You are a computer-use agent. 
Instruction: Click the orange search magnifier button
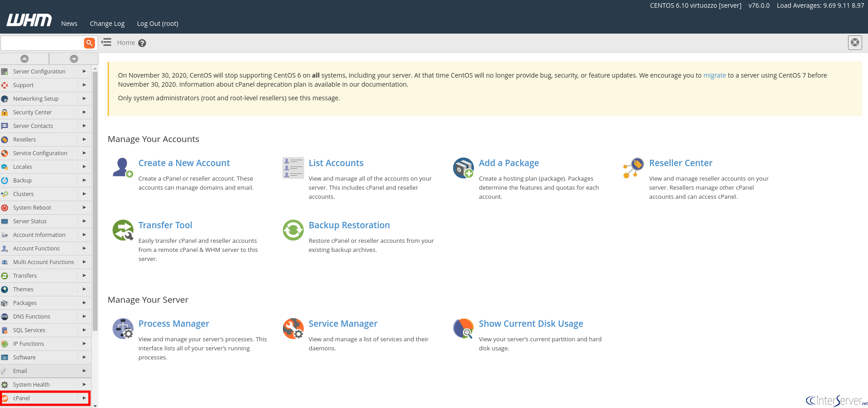tap(89, 43)
